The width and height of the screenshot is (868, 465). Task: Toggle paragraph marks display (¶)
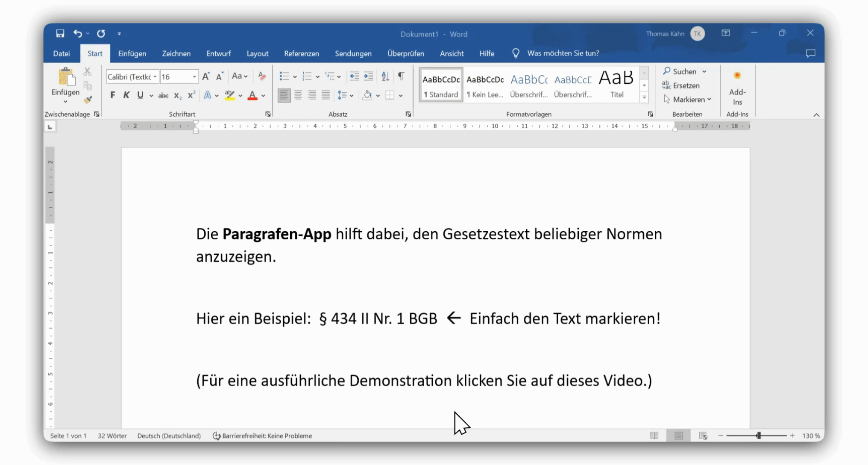pos(401,77)
